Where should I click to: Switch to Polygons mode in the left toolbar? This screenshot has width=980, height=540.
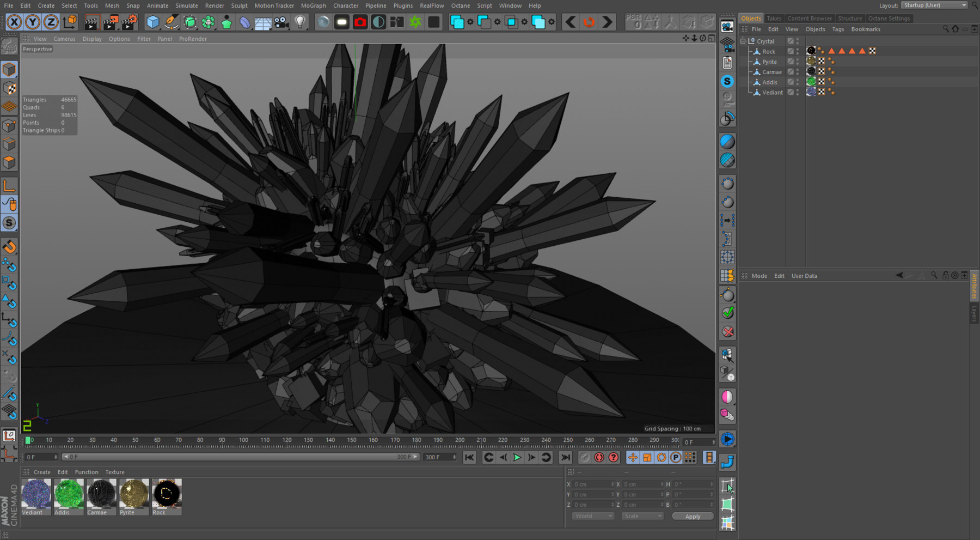point(9,161)
